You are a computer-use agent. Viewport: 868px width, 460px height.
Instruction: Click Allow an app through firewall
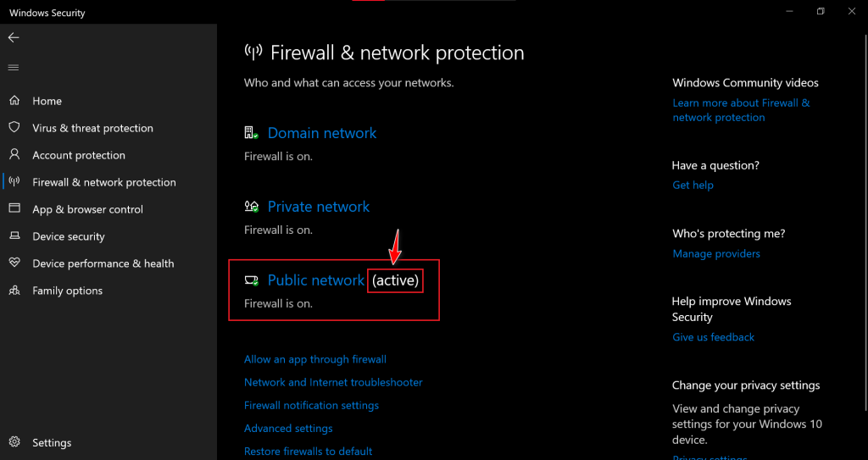tap(315, 359)
